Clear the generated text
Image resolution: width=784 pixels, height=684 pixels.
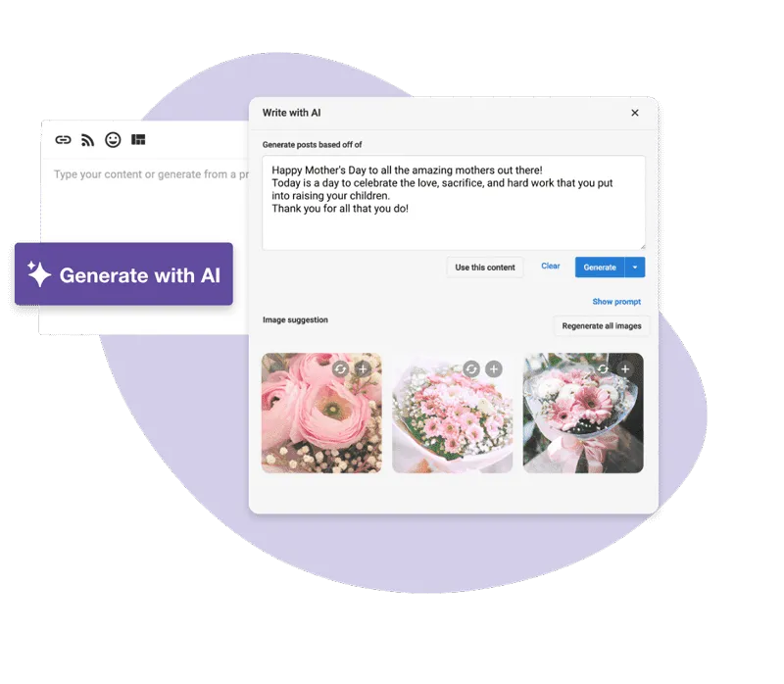coord(551,266)
